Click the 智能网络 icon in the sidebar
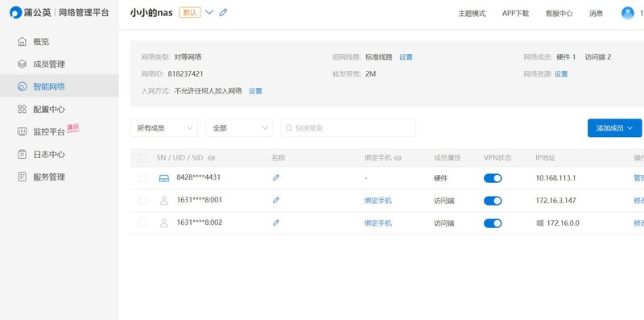This screenshot has width=644, height=320. click(23, 87)
